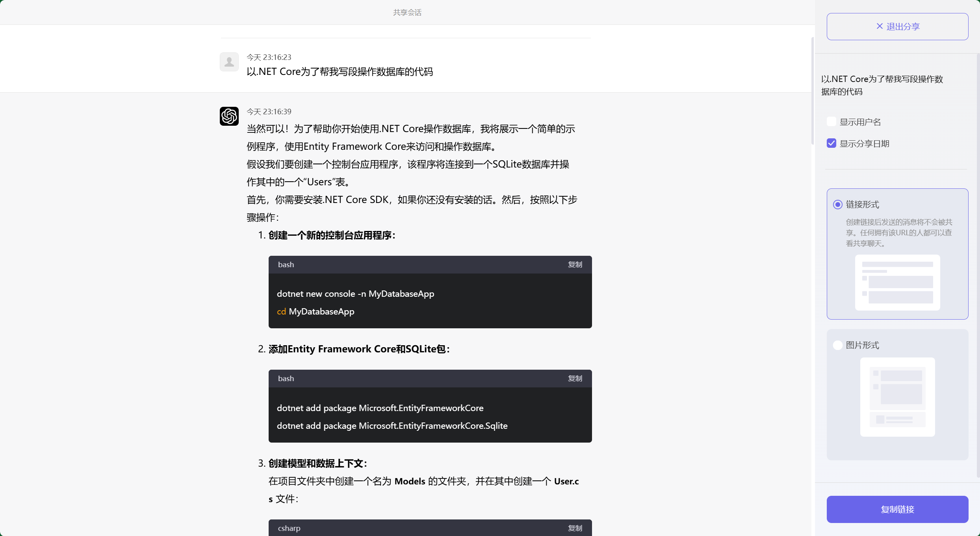Select the 链接形式 radio button

point(838,205)
